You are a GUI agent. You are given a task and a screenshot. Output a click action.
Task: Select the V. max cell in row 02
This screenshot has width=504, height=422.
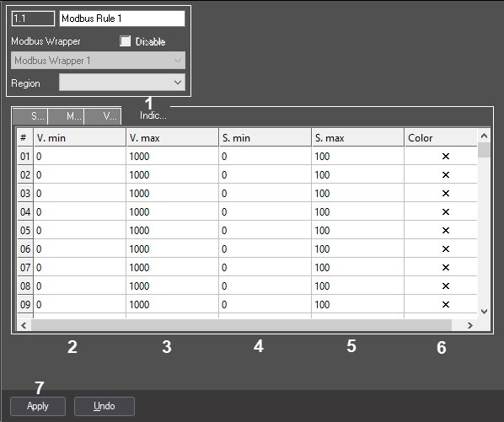point(172,174)
